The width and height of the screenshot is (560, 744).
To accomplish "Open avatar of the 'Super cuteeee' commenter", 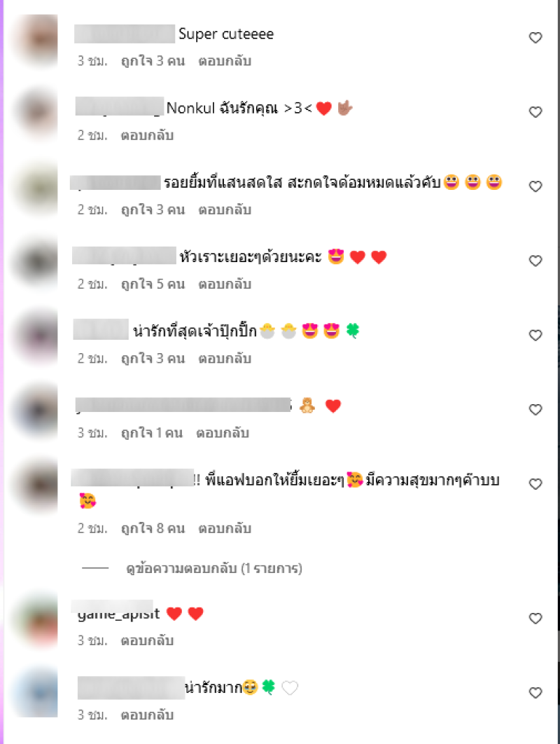I will click(x=37, y=39).
